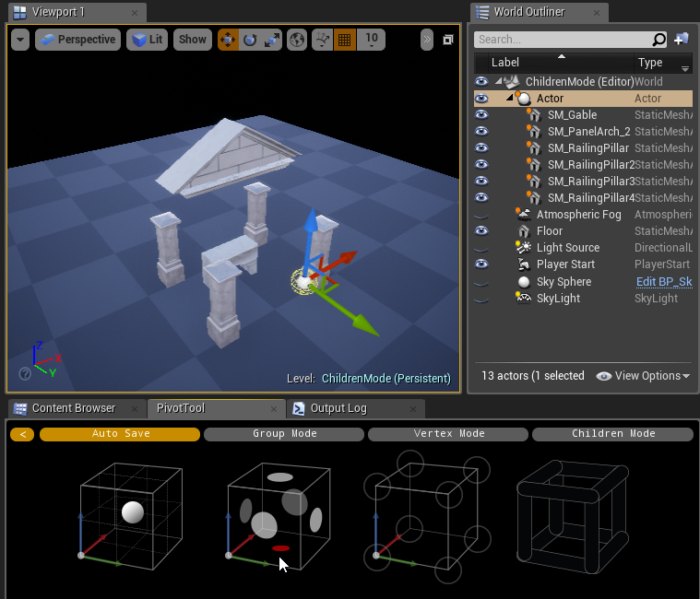Select Viewport 1 tab
This screenshot has width=700, height=599.
76,12
